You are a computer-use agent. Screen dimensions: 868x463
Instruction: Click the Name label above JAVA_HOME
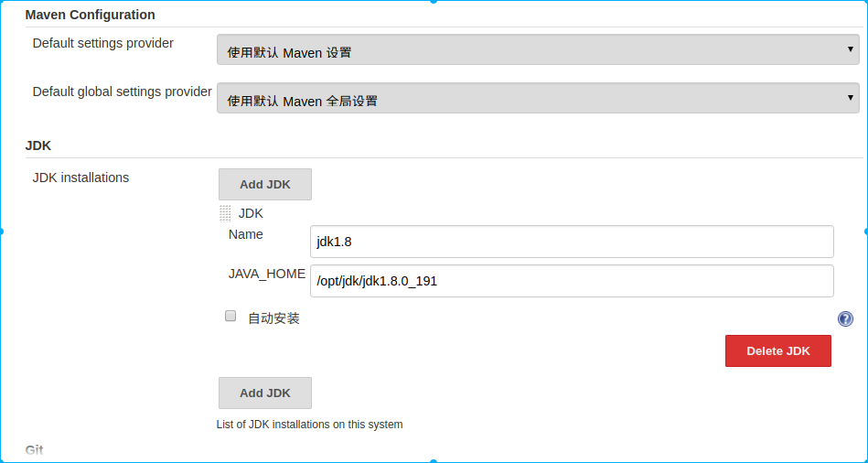[x=246, y=234]
